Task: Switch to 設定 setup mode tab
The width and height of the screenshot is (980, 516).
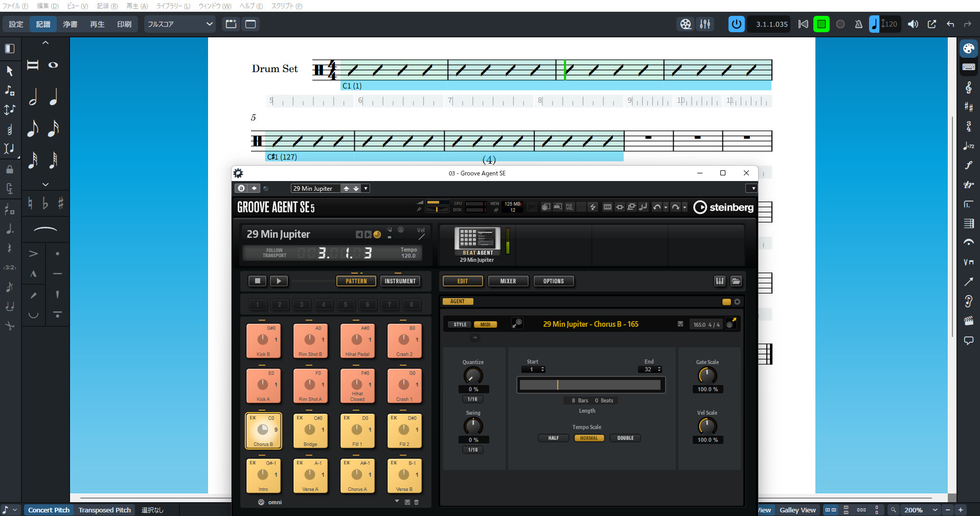Action: pos(16,24)
